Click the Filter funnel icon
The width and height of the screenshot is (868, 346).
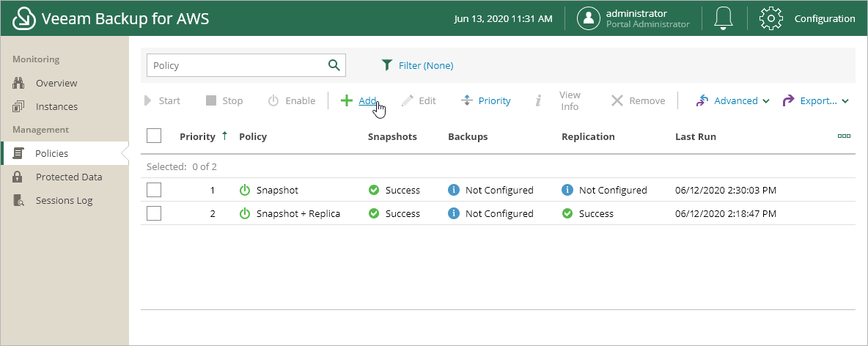(387, 65)
